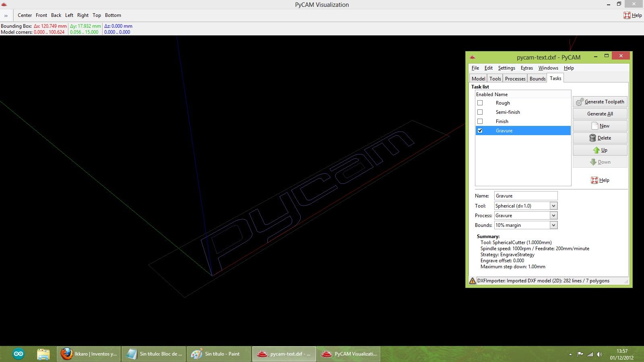Switch to Top view in the visualization toolbar
The image size is (644, 362).
point(97,15)
